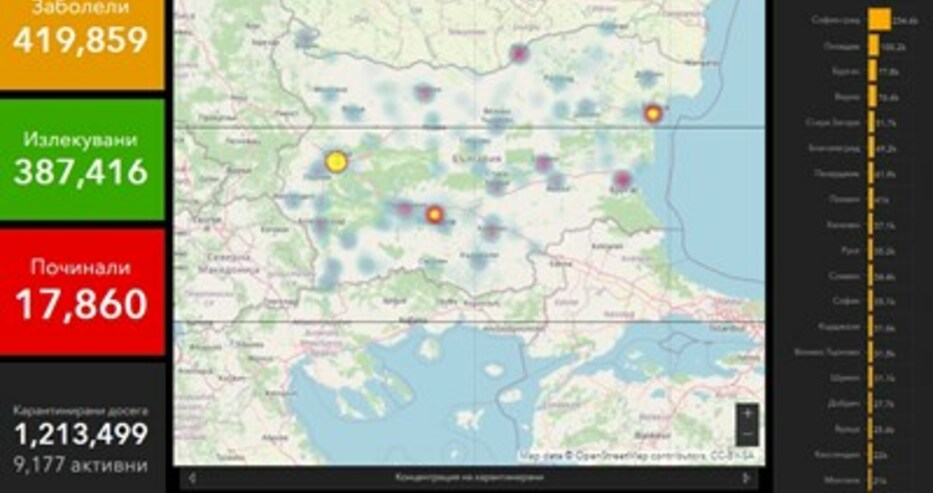Select the Varna hotspot marker on the coast
This screenshot has height=493, width=933.
click(653, 113)
